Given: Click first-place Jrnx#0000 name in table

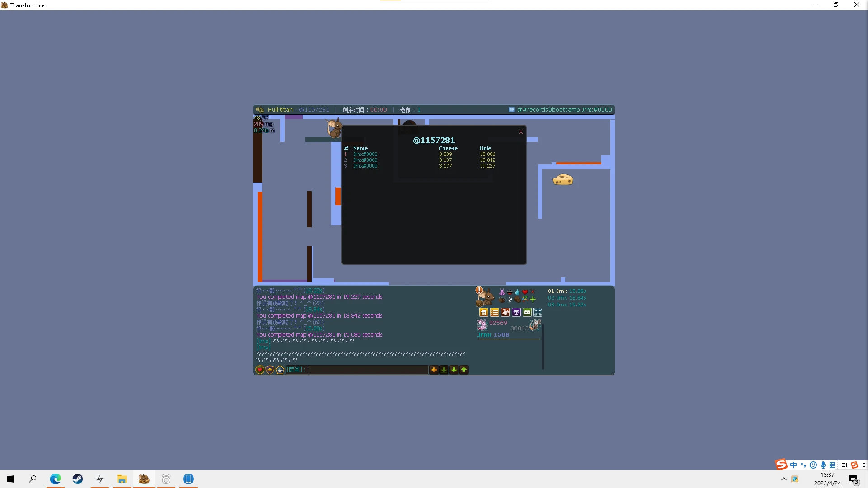Looking at the screenshot, I should (x=365, y=155).
